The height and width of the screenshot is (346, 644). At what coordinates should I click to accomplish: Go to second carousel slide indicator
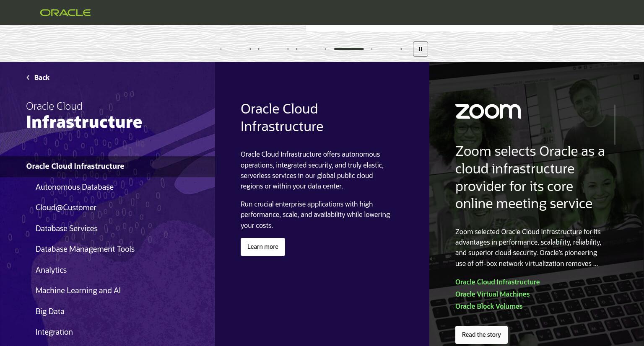click(273, 49)
